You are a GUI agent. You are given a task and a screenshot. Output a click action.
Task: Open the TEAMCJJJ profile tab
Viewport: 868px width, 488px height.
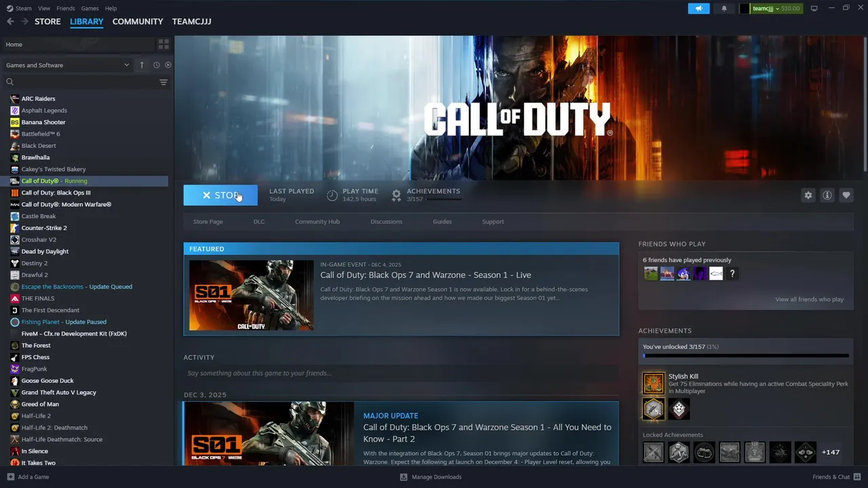pos(192,22)
